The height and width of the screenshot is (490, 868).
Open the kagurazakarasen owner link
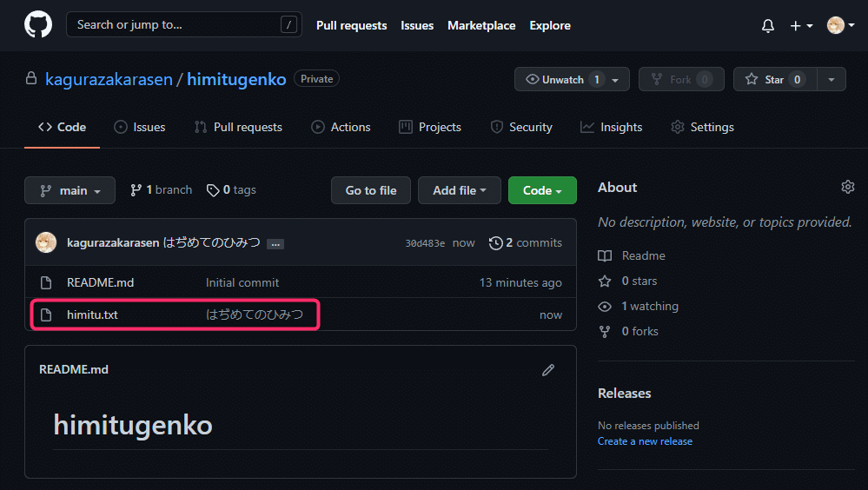(x=109, y=79)
